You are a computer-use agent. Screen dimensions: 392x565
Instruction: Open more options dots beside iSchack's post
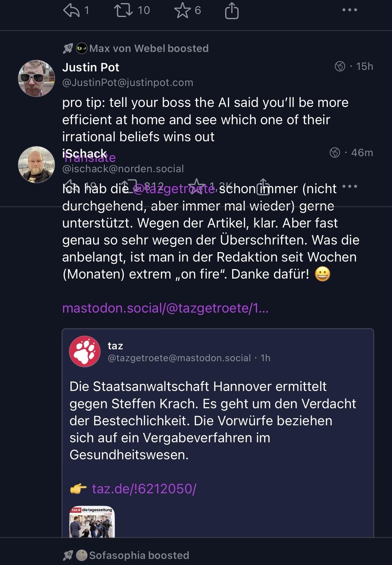point(349,186)
